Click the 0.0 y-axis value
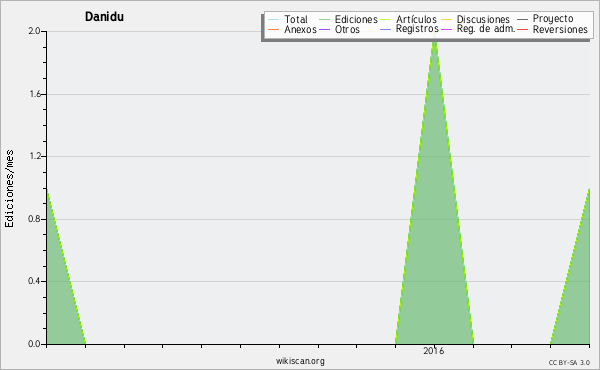Image resolution: width=600 pixels, height=370 pixels. point(34,344)
